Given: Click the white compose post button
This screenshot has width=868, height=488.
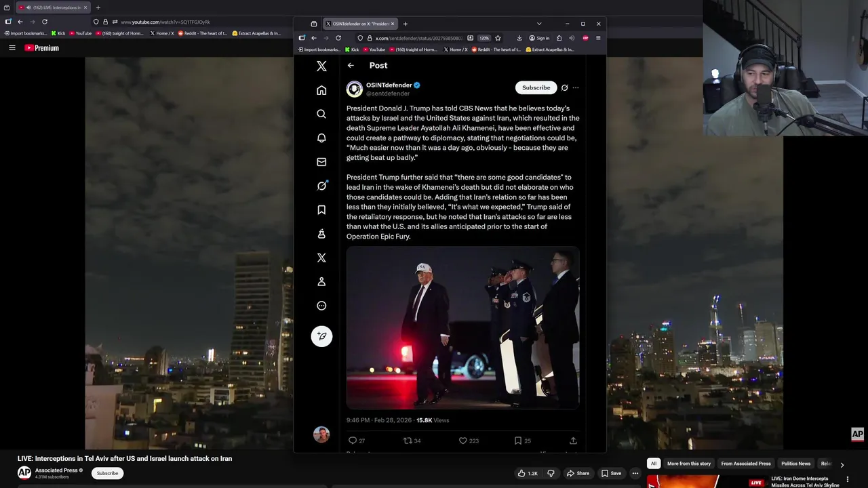Looking at the screenshot, I should click(x=321, y=336).
